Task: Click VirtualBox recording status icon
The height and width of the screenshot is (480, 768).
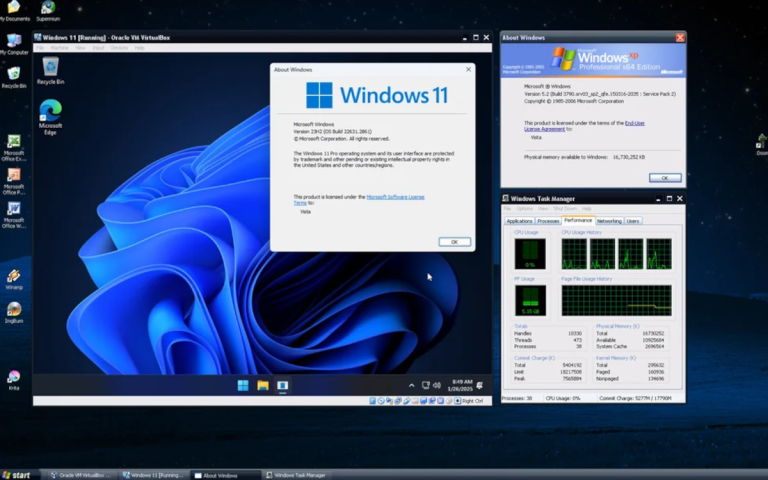Action: tap(432, 401)
